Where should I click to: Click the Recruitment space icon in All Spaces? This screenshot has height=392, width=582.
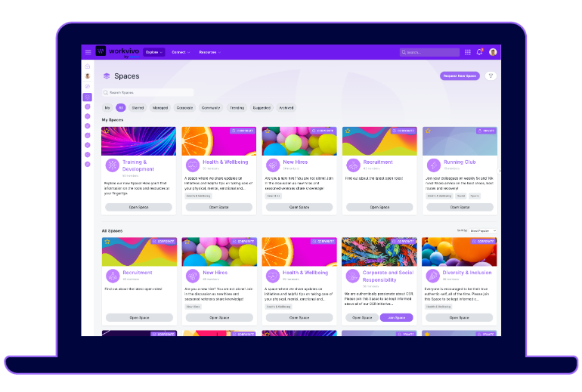(x=111, y=276)
